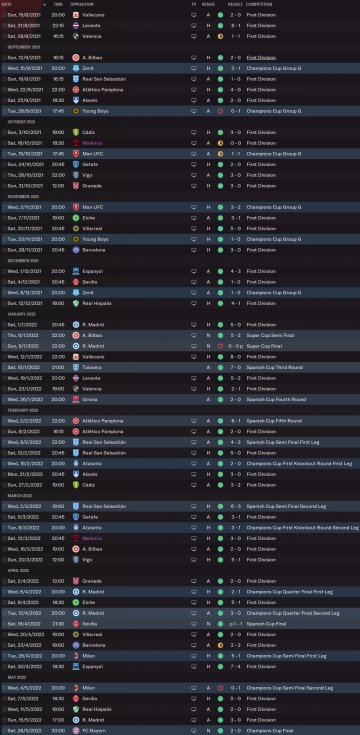
Task: Collapse the September 2021 month group header
Action: coord(23,47)
